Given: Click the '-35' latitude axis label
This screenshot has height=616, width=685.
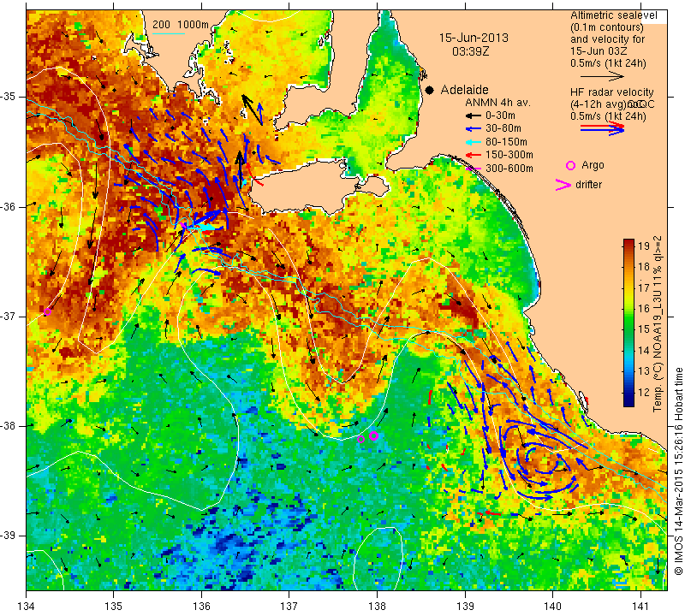Looking at the screenshot, I should 9,96.
